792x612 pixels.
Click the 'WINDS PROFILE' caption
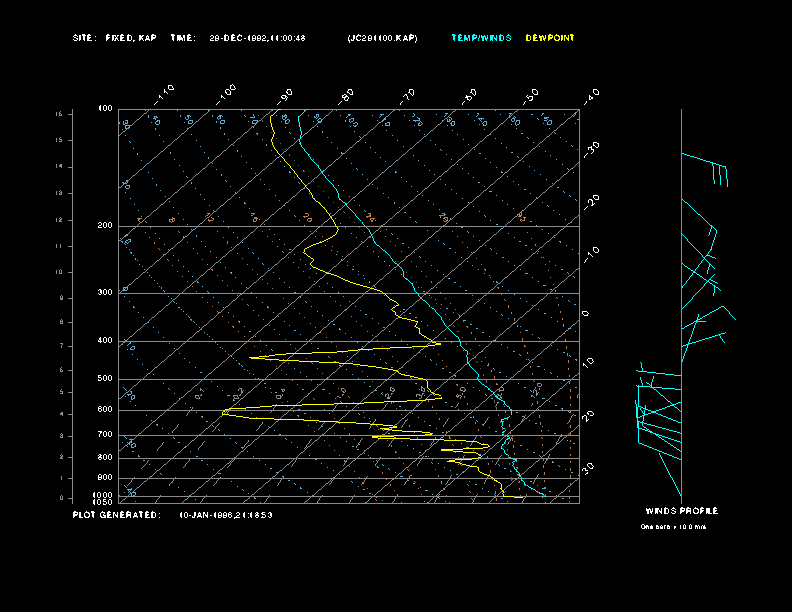681,511
